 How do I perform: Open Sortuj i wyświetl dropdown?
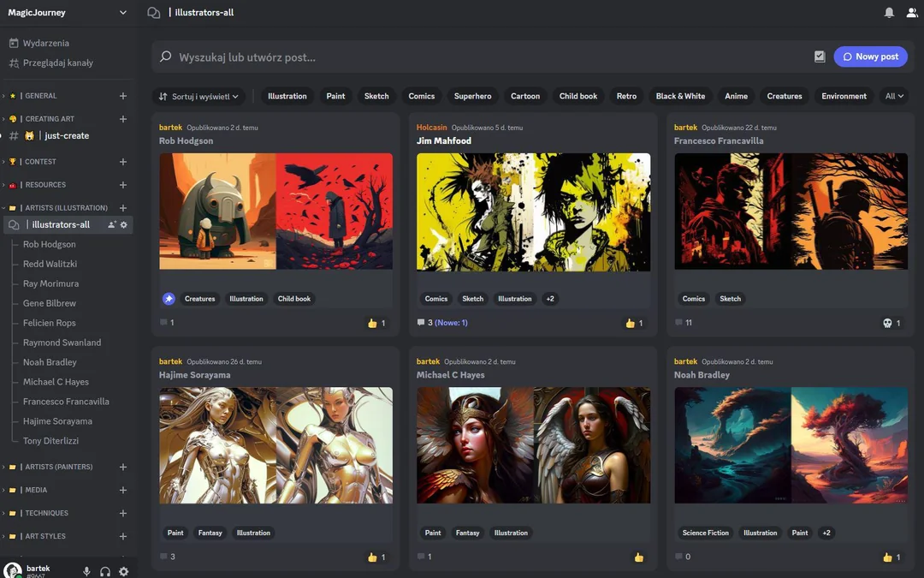click(199, 96)
